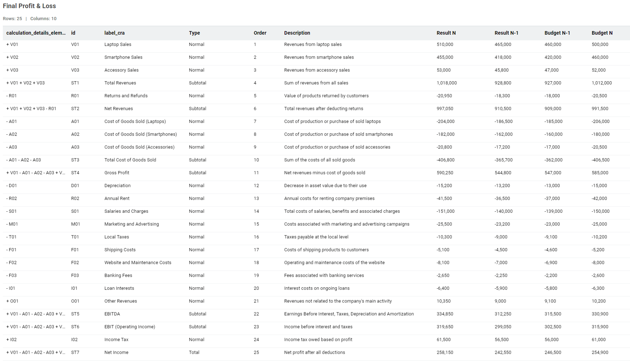Select Cost of Goods Sold (Laptops) cell

135,122
